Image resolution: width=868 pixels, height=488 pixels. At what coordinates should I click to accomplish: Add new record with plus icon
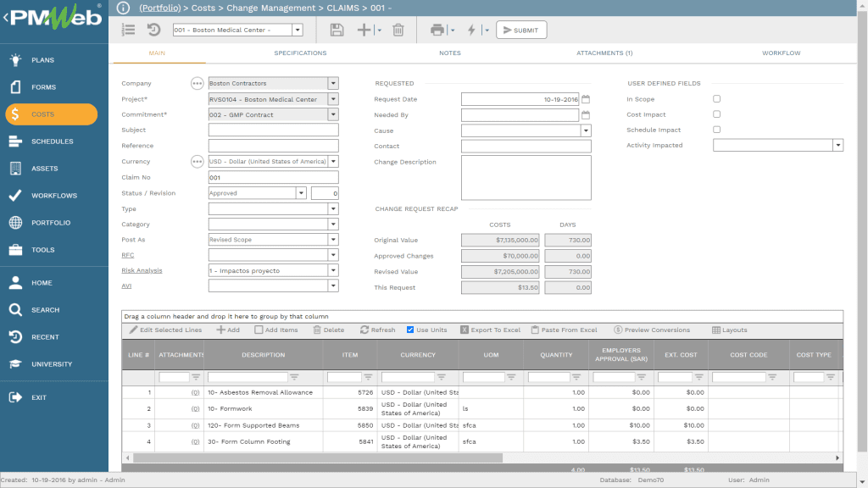point(364,30)
